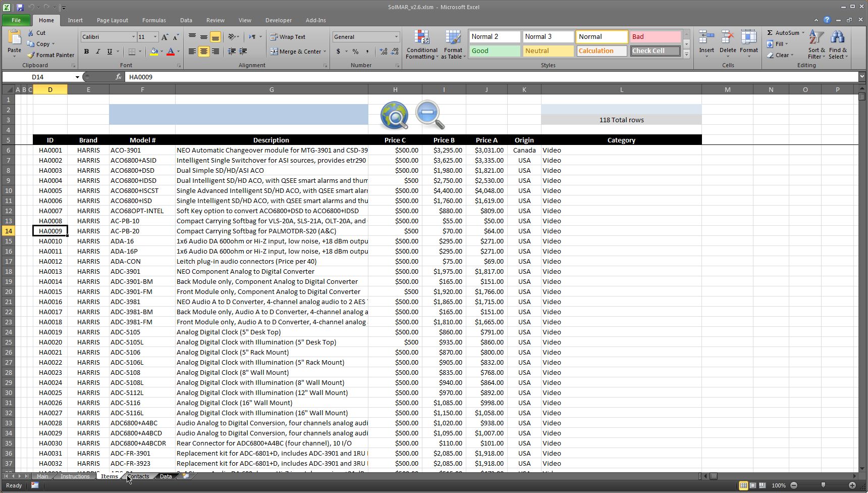Image resolution: width=868 pixels, height=493 pixels.
Task: Cut the selected cell
Action: tap(36, 33)
